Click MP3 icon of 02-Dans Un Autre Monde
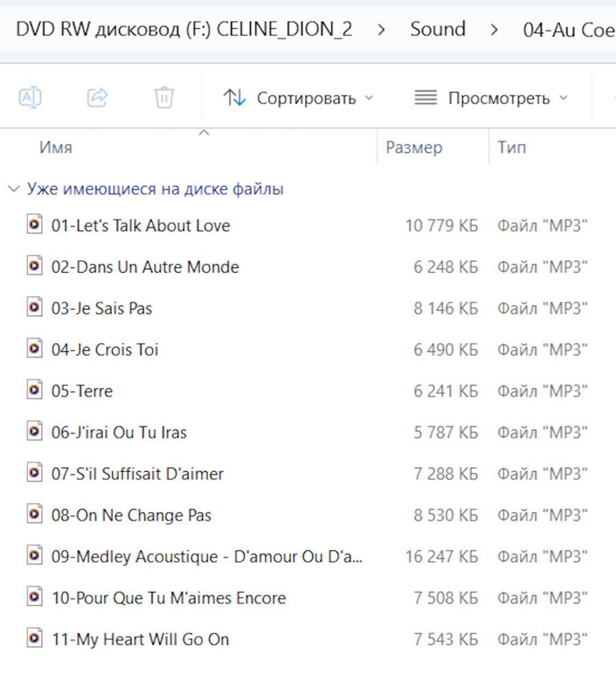 [34, 266]
